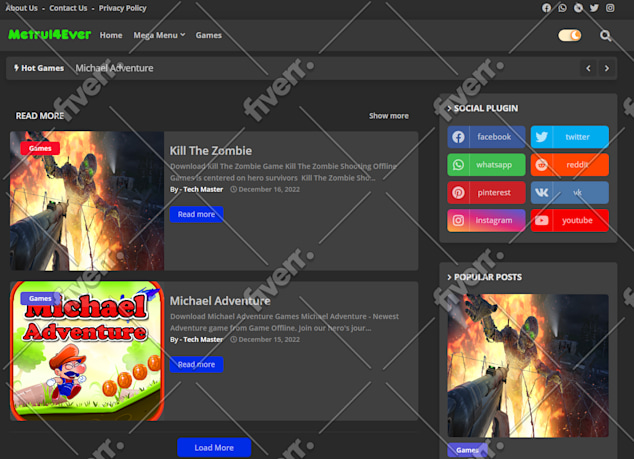Open the Instagram icon in top bar
The height and width of the screenshot is (459, 634).
610,8
